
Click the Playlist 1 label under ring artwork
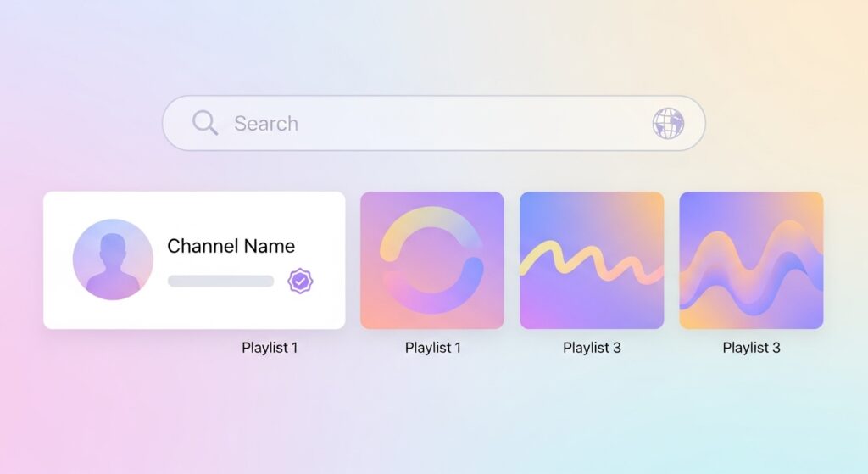pyautogui.click(x=433, y=348)
